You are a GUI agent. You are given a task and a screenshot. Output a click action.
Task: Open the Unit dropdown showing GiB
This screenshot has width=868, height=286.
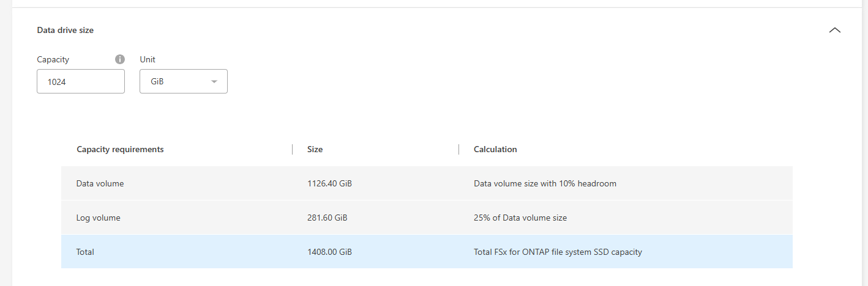pyautogui.click(x=184, y=81)
